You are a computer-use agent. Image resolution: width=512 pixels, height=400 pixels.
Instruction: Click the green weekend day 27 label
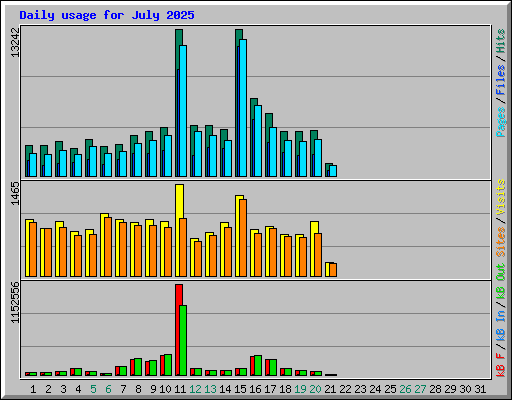420,389
